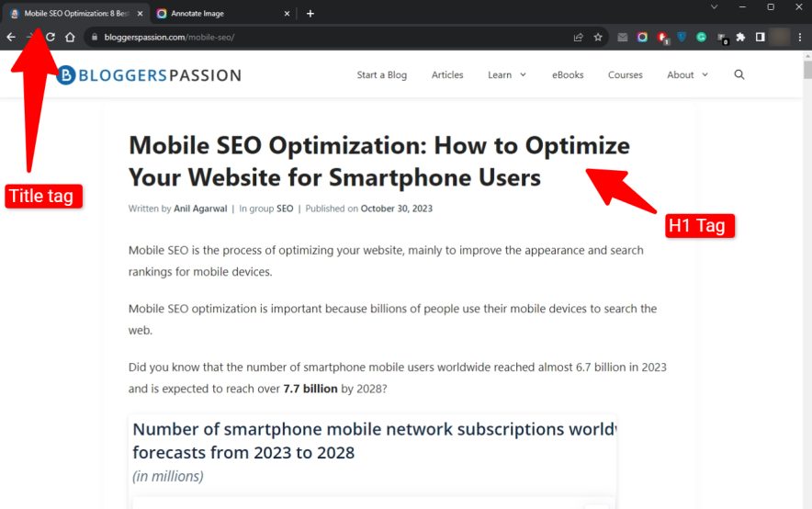Click the Home button in browser toolbar
This screenshot has height=509, width=812.
[70, 38]
